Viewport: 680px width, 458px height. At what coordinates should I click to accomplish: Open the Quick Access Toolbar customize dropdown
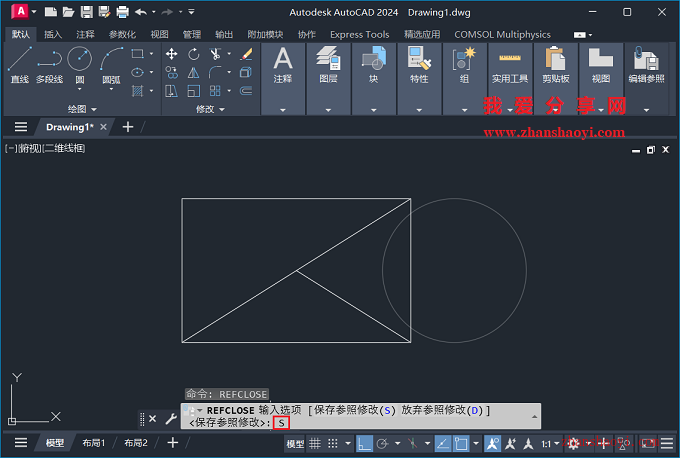tap(191, 12)
